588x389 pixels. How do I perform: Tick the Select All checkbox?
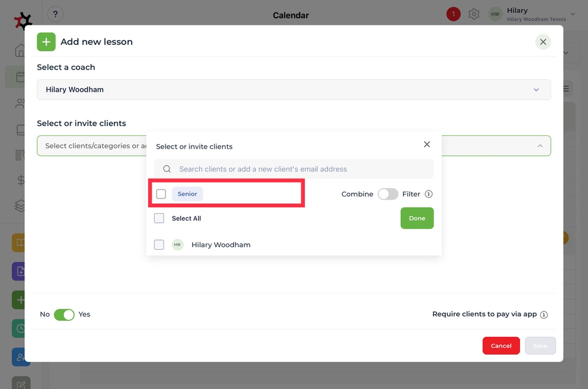point(159,219)
